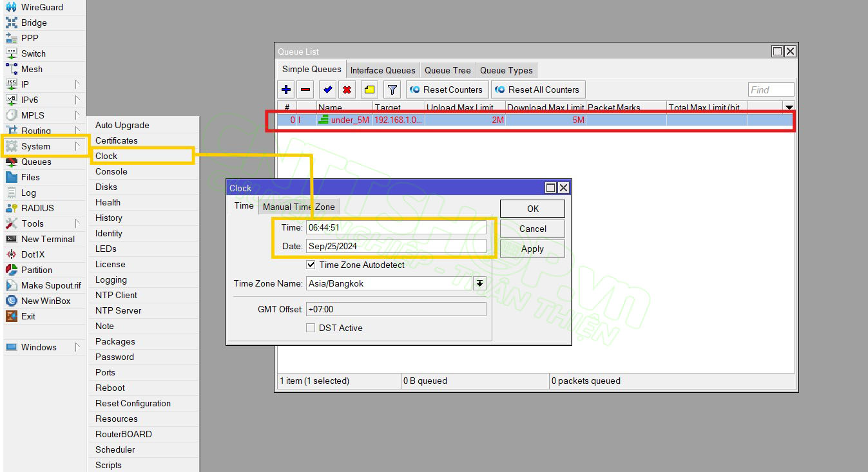Select the under_5M queue row

coord(451,120)
